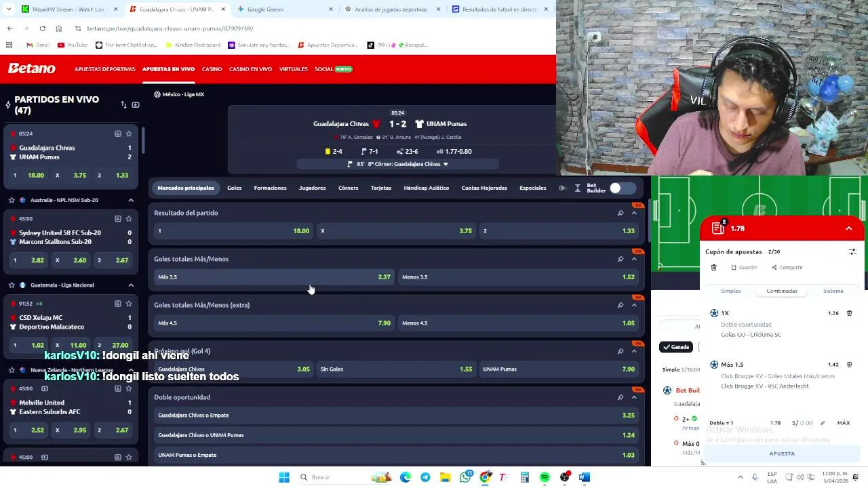Reload the browser page
Image resolution: width=868 pixels, height=488 pixels.
coord(42,28)
